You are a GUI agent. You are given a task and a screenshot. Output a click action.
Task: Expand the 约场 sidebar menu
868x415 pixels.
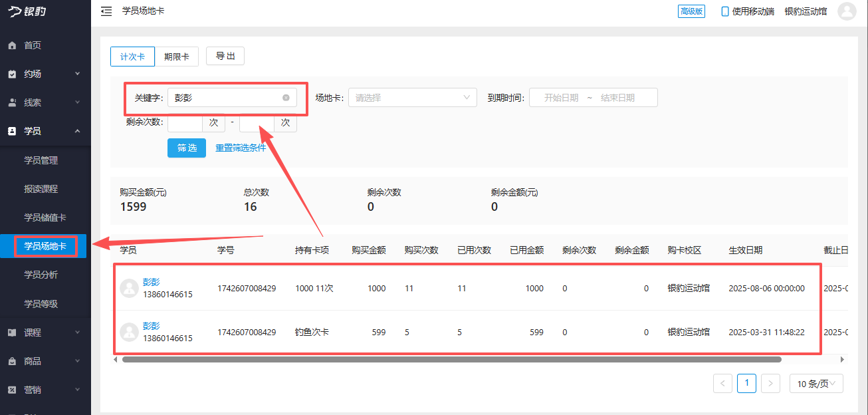[45, 74]
